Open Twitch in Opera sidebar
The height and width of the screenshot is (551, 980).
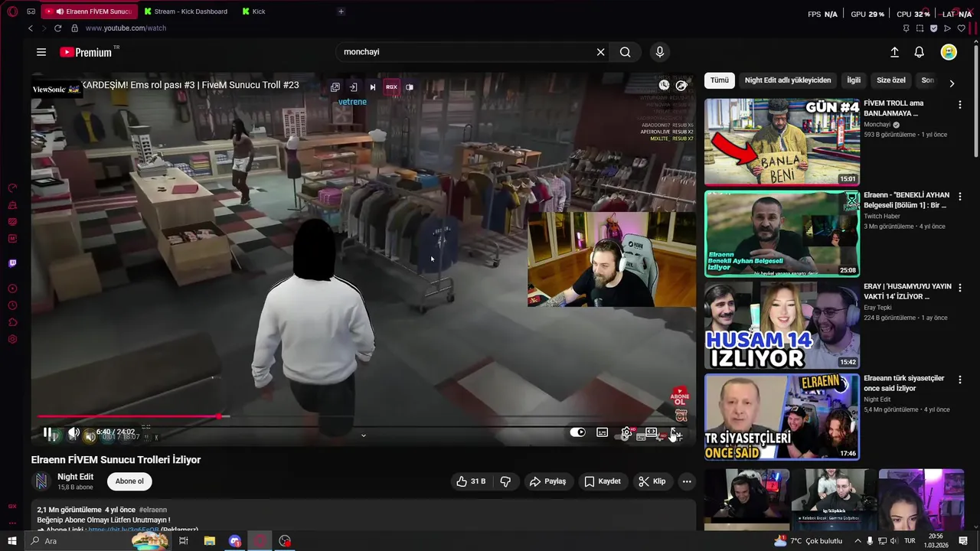coord(12,263)
